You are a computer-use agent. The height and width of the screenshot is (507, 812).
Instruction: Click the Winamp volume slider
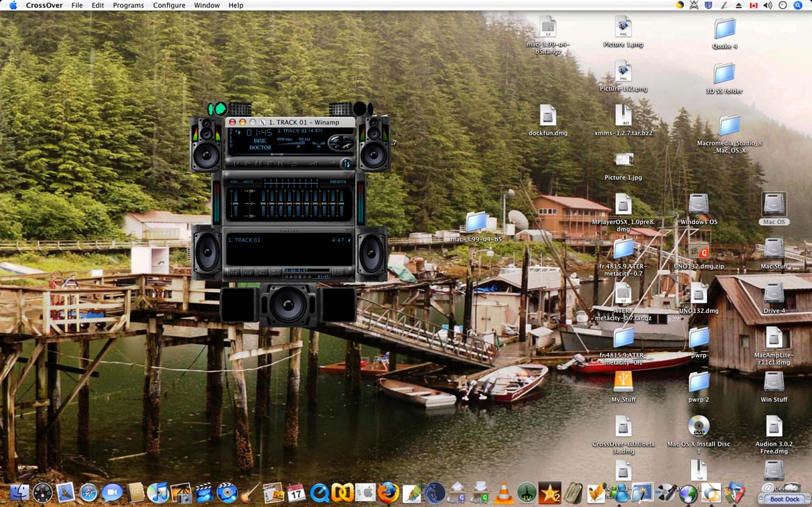[x=292, y=143]
